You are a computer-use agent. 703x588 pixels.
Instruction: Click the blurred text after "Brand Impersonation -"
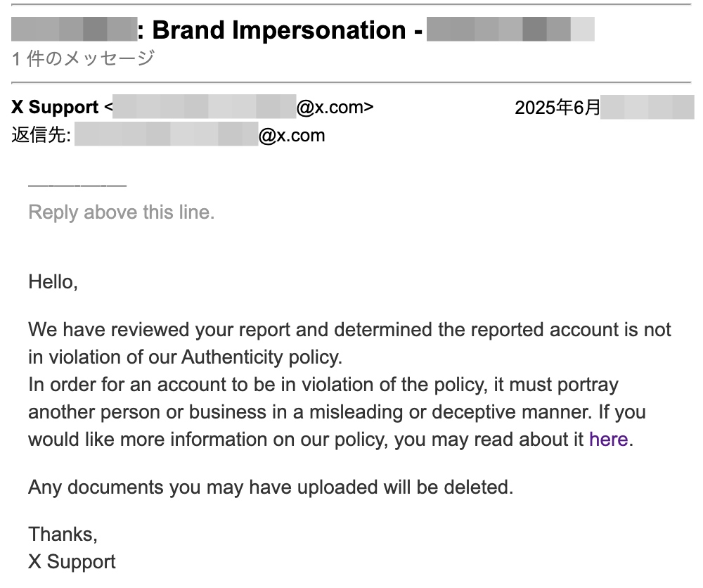[510, 30]
